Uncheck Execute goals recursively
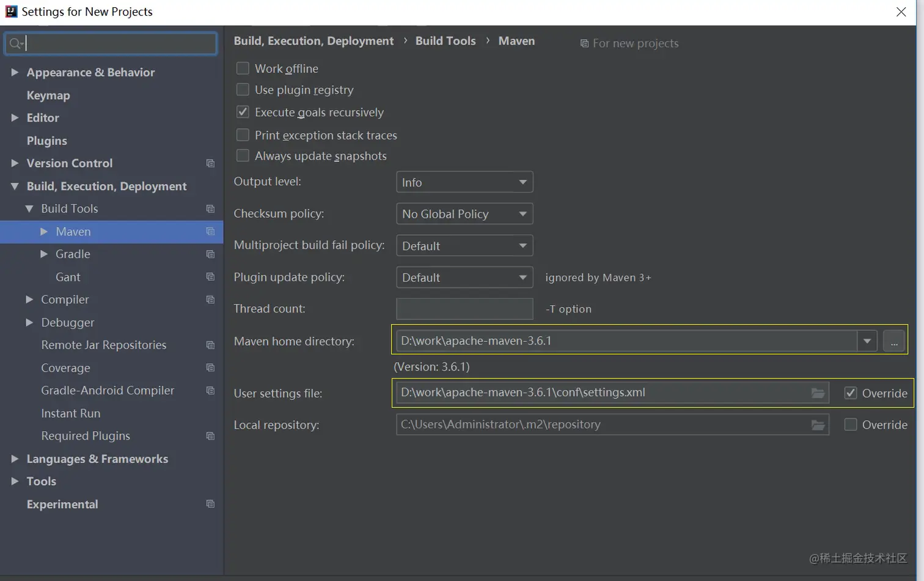This screenshot has width=924, height=581. [243, 112]
